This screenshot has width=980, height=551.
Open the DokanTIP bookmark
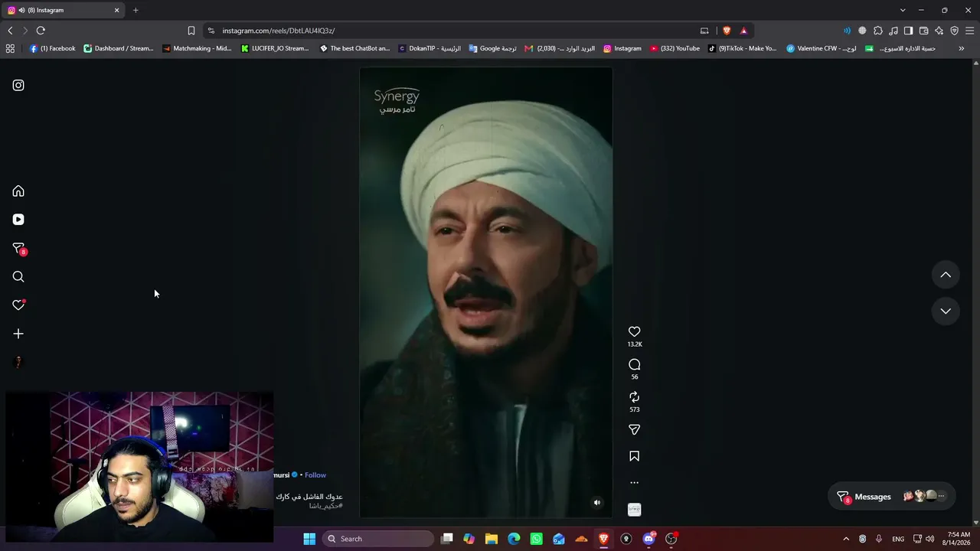[430, 48]
